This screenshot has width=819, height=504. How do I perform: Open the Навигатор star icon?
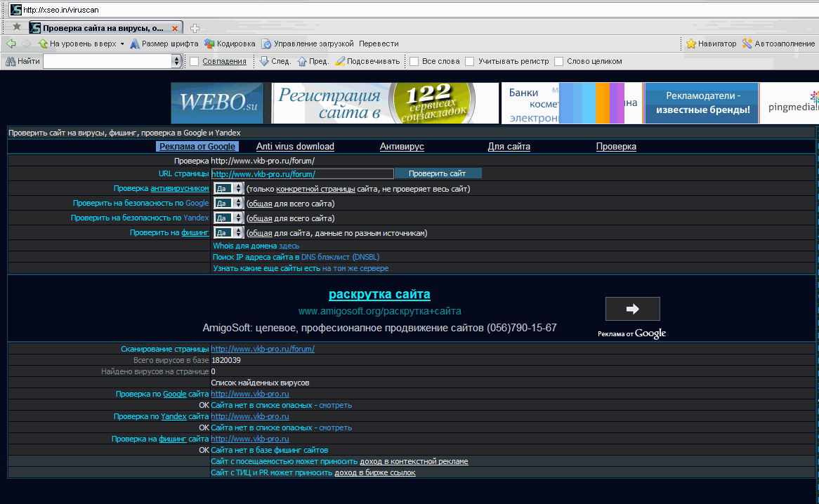click(x=691, y=44)
